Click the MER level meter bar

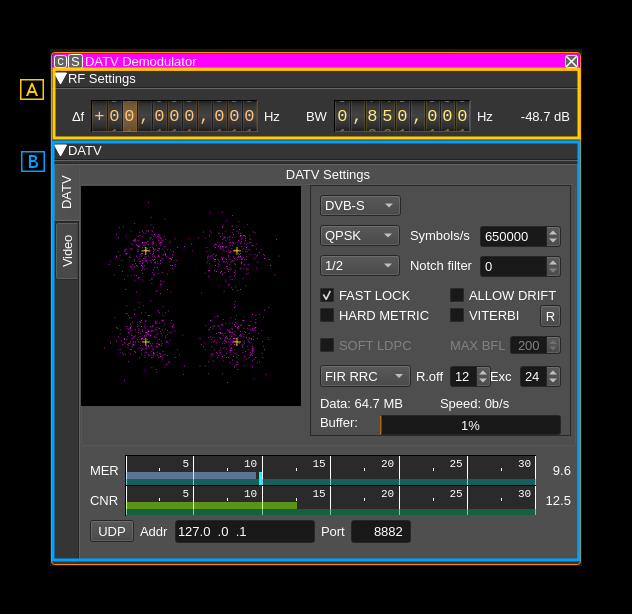tap(331, 470)
